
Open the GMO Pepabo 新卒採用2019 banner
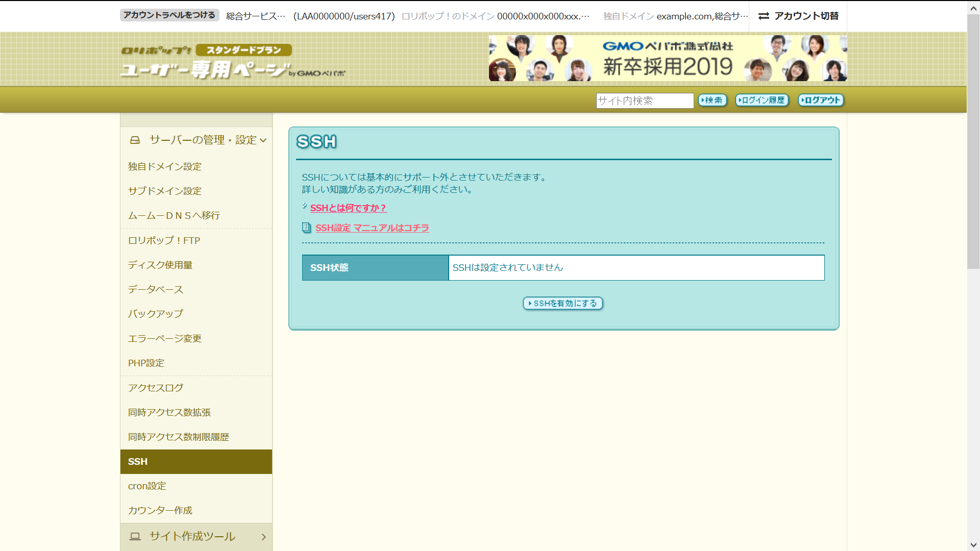tap(668, 58)
